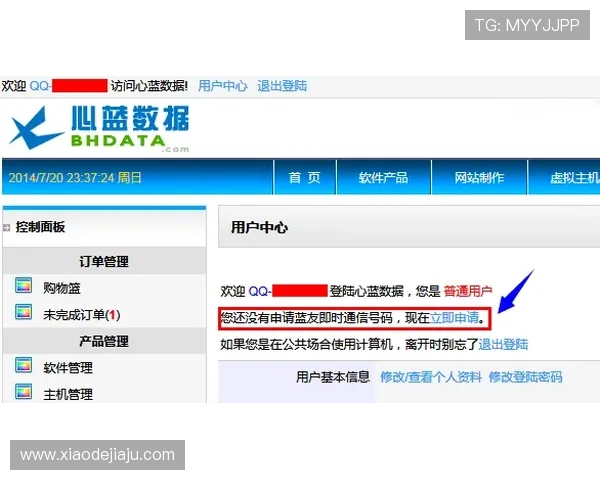This screenshot has width=600, height=480.
Task: Click the 购物篮 icon in sidebar
Action: click(23, 286)
